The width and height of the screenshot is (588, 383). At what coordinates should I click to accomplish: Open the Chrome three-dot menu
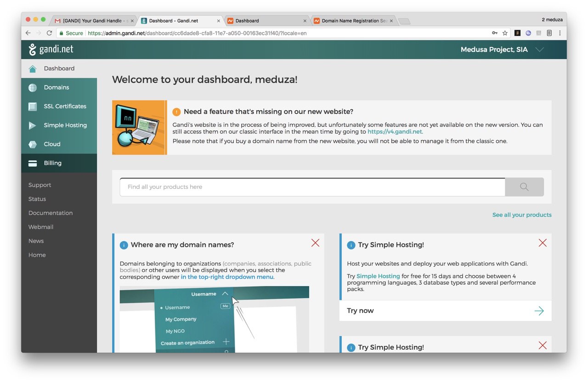click(560, 33)
